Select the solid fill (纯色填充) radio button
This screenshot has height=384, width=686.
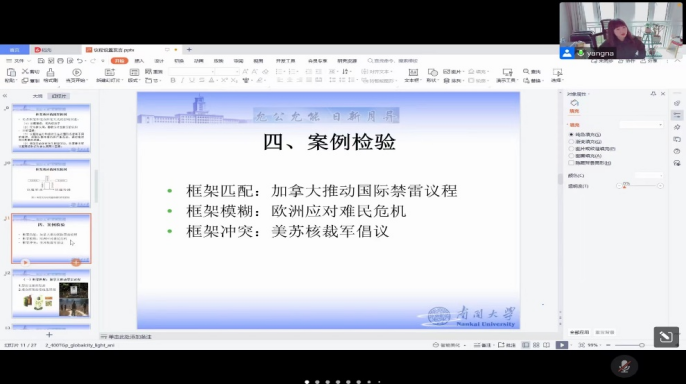pyautogui.click(x=571, y=135)
